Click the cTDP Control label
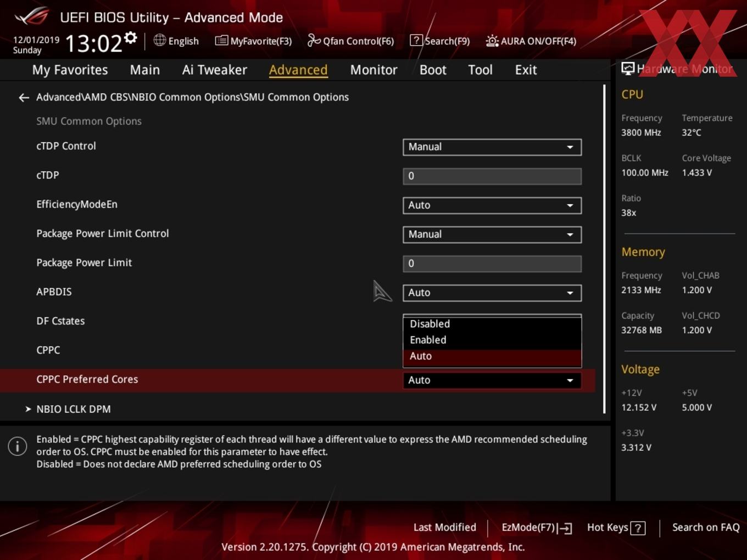Image resolution: width=747 pixels, height=560 pixels. (x=66, y=146)
